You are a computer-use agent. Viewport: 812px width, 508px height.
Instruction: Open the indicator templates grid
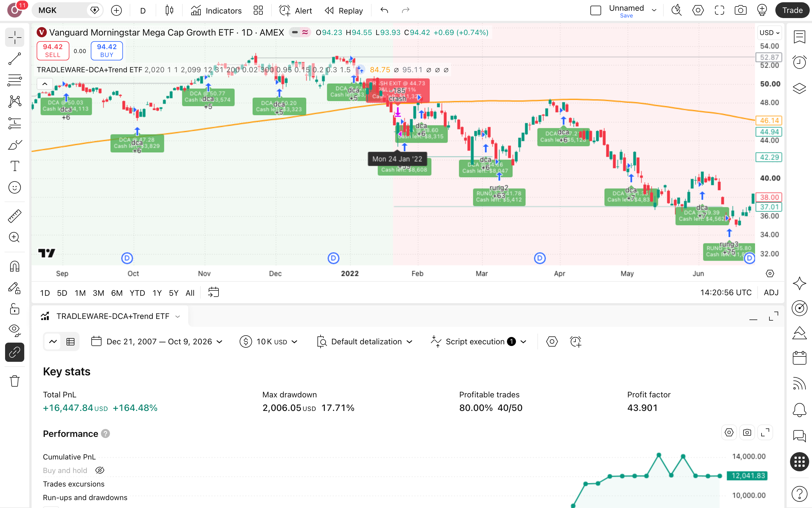coord(258,10)
